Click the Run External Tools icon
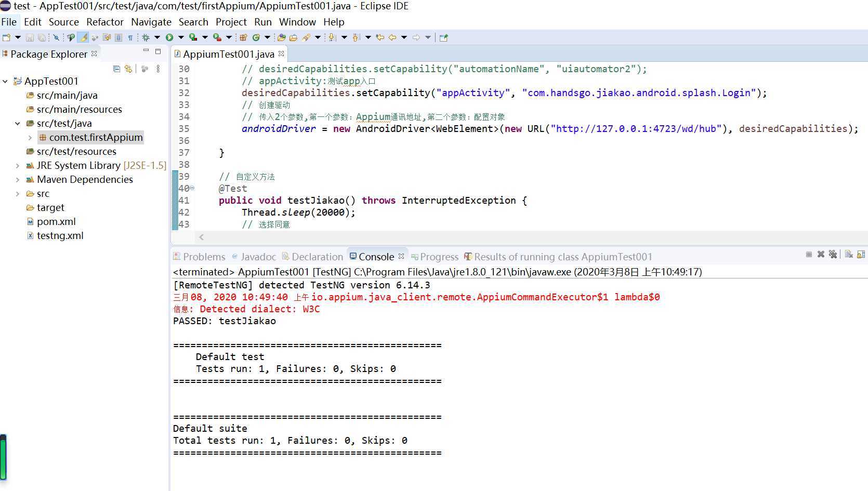This screenshot has height=491, width=868. (217, 37)
